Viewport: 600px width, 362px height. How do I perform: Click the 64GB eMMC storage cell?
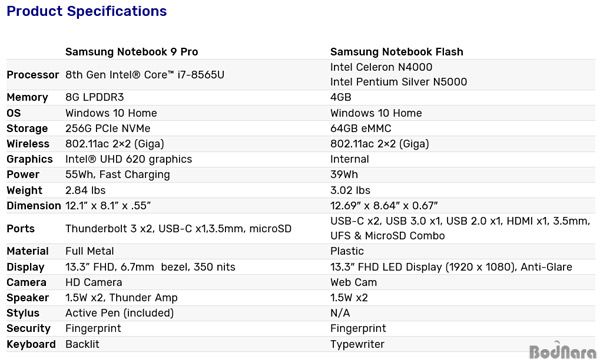[360, 128]
